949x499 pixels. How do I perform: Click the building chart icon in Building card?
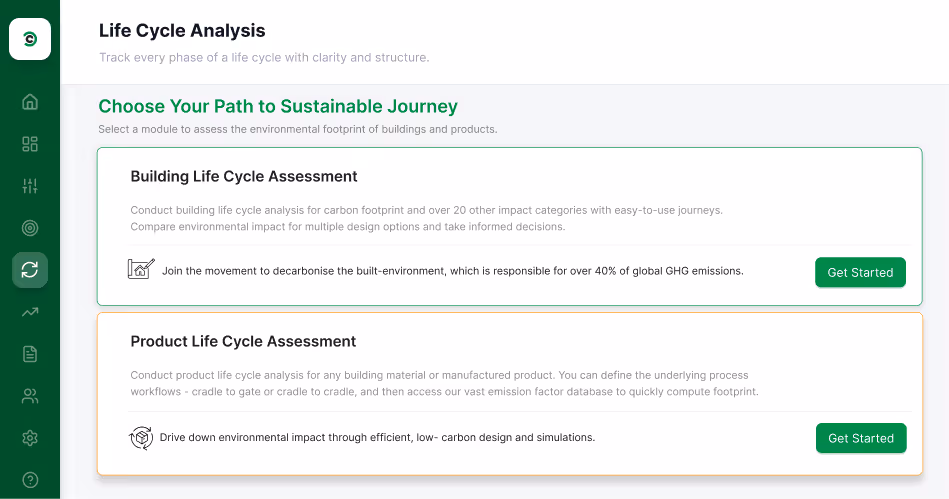coord(141,269)
